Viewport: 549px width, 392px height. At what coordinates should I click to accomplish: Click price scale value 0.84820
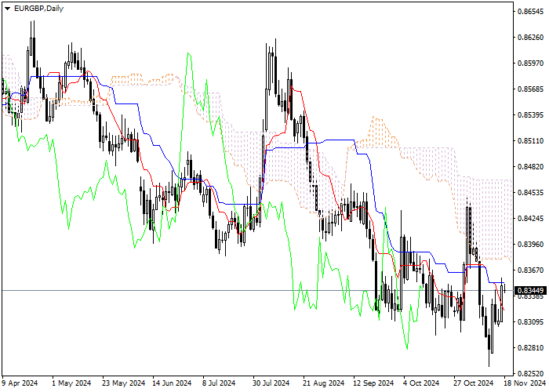click(531, 166)
